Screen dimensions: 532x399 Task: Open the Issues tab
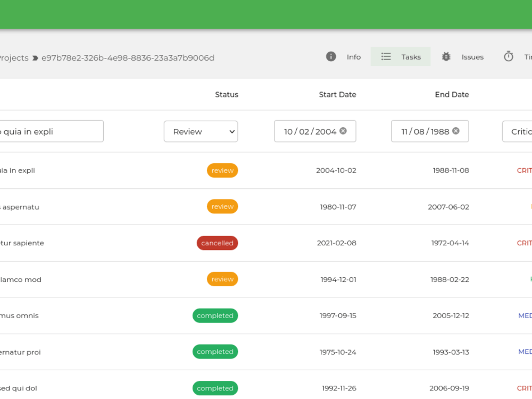tap(463, 57)
